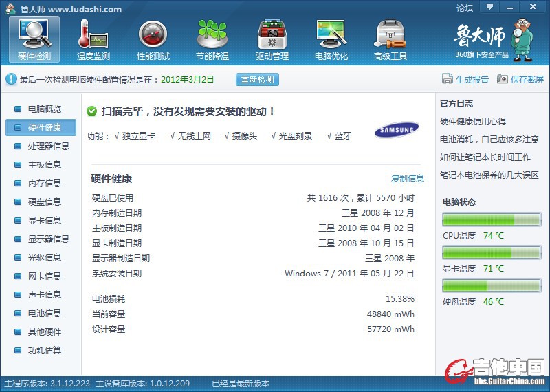Screen dimensions: 550x392
Task: Click the 57720 mWh design capacity value
Action: coord(390,329)
